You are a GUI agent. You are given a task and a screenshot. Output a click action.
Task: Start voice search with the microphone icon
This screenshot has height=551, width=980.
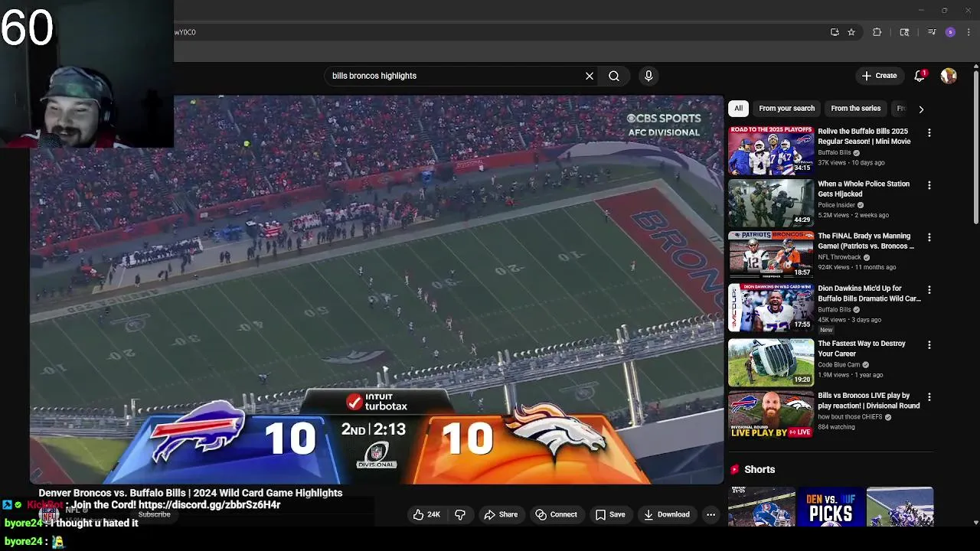click(x=648, y=76)
